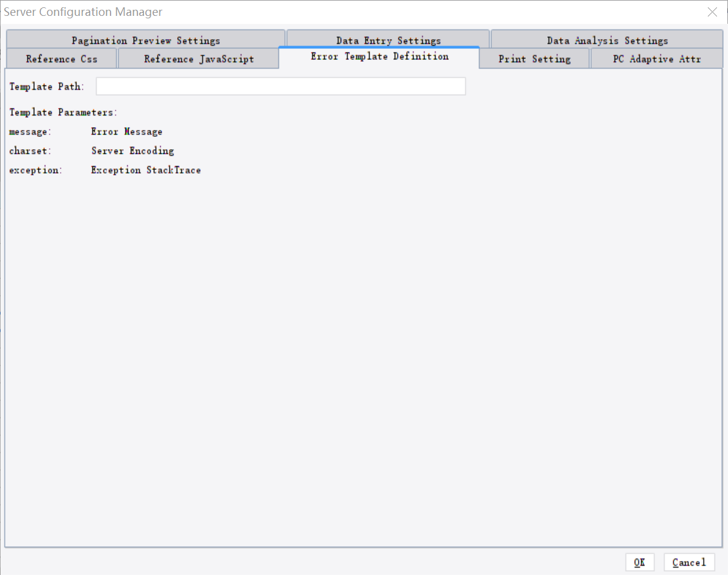
Task: Switch to Data Entry Settings tab
Action: (388, 39)
